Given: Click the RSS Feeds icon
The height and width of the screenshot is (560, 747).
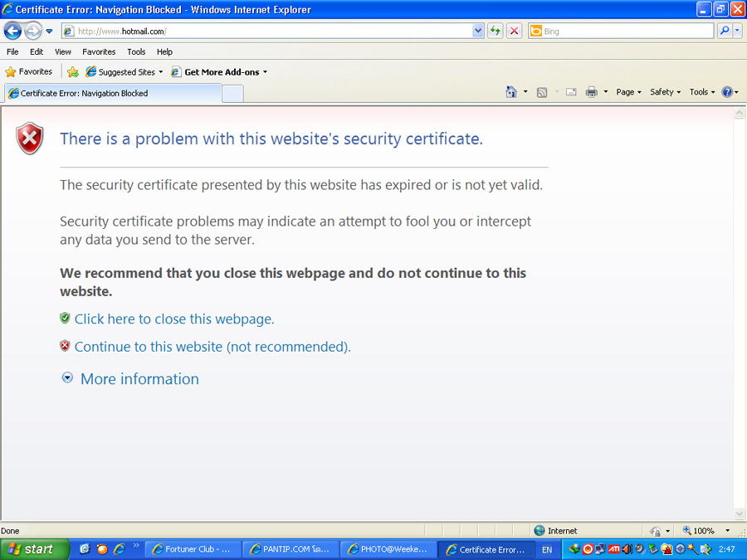Looking at the screenshot, I should pyautogui.click(x=542, y=92).
